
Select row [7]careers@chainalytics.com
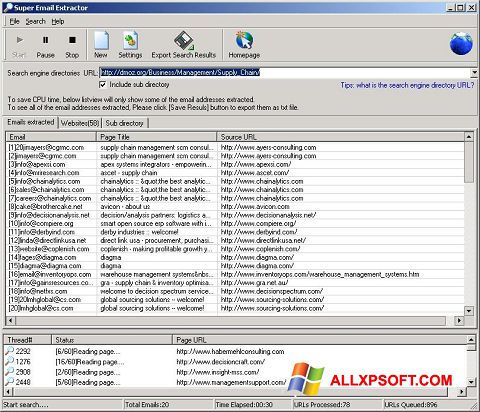coord(235,198)
